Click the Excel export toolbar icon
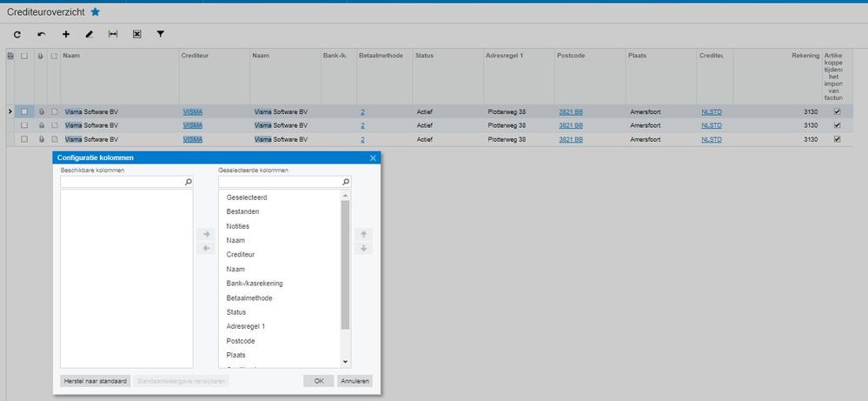The image size is (868, 401). pyautogui.click(x=136, y=34)
